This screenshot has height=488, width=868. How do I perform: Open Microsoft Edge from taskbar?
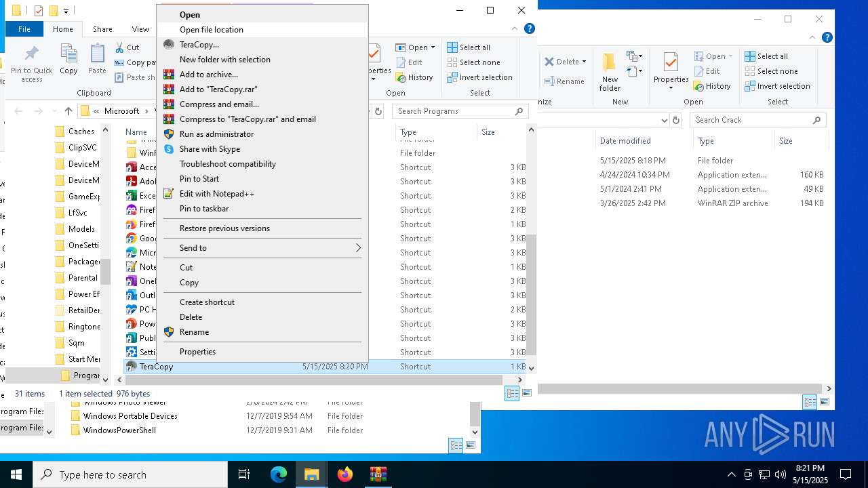click(x=279, y=474)
